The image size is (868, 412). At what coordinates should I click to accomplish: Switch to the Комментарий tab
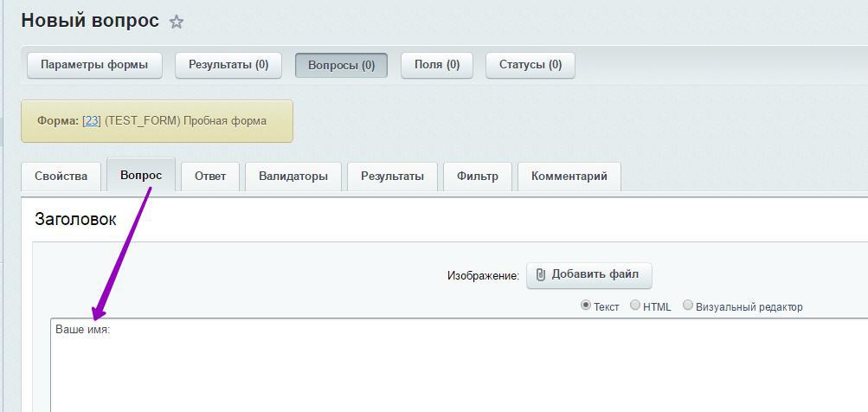569,177
